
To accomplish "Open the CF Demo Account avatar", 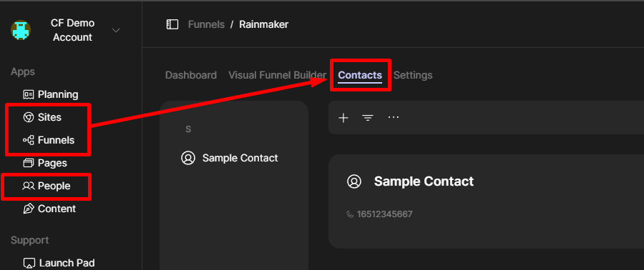I will pos(21,30).
